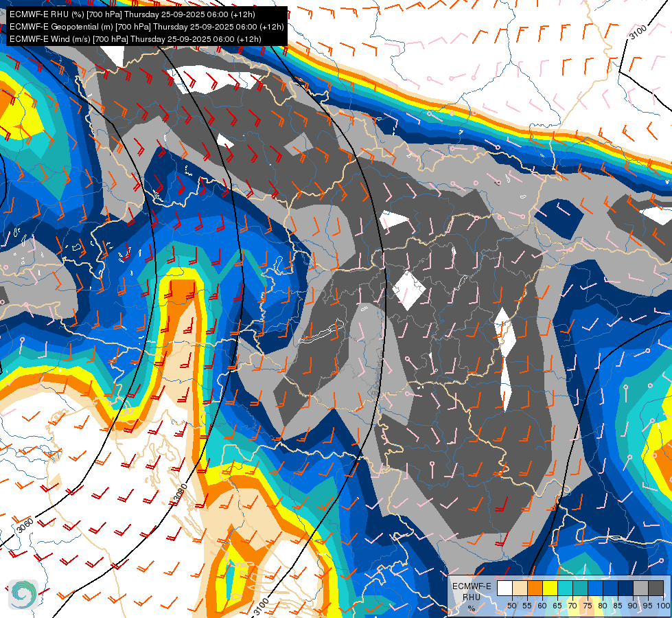
Task: Click the ECMWF-E RHU % legend title
Action: (x=472, y=596)
